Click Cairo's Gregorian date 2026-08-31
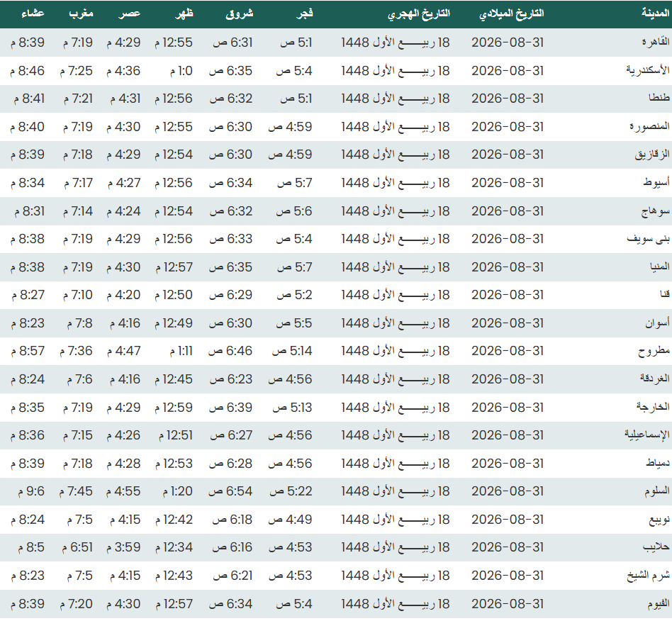Viewport: 672px width, 621px height. click(x=508, y=43)
